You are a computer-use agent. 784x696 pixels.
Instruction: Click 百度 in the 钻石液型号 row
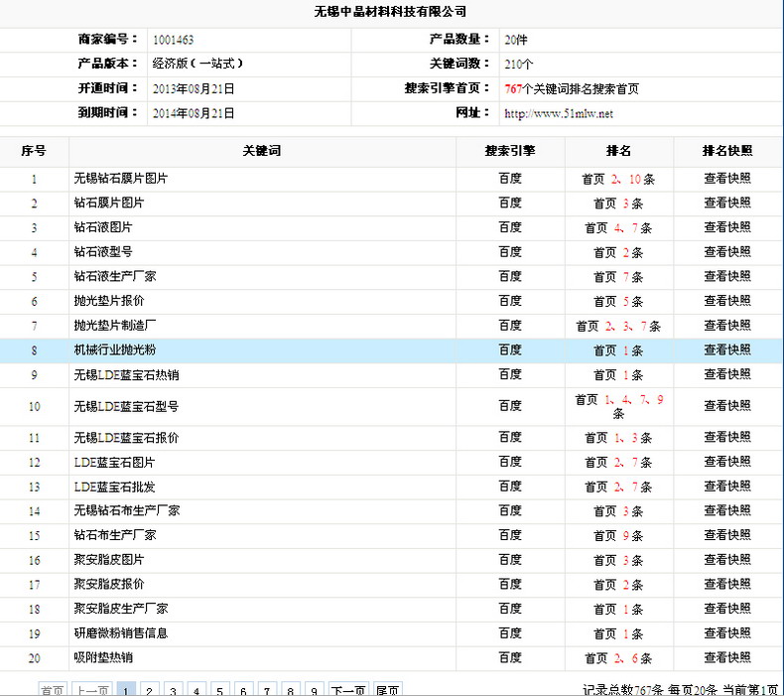point(510,251)
